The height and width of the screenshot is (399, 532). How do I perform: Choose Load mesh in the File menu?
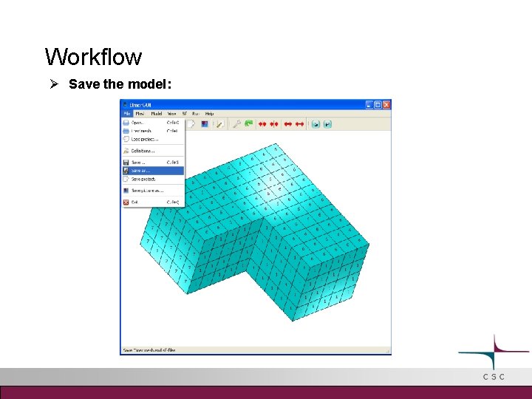click(x=153, y=131)
